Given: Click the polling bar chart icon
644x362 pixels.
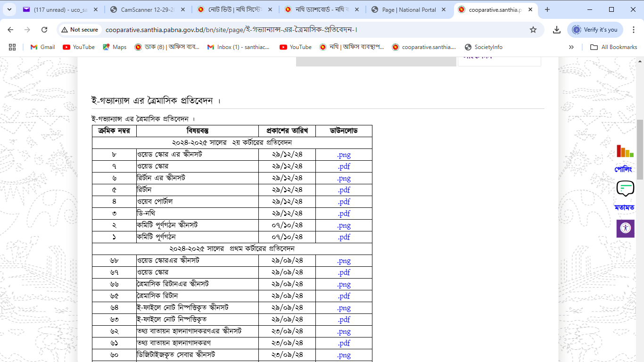Looking at the screenshot, I should click(625, 151).
